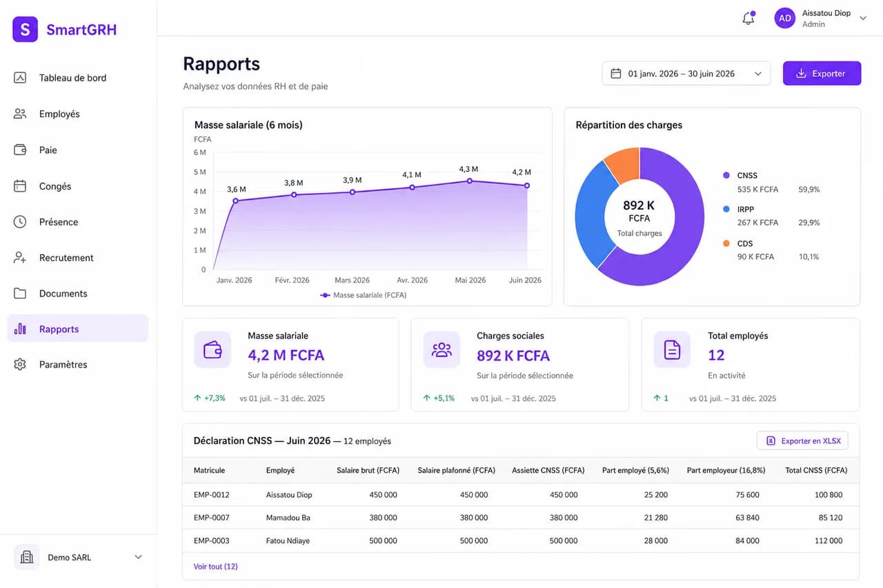
Task: Expand the Demo SARL company selector
Action: 138,557
